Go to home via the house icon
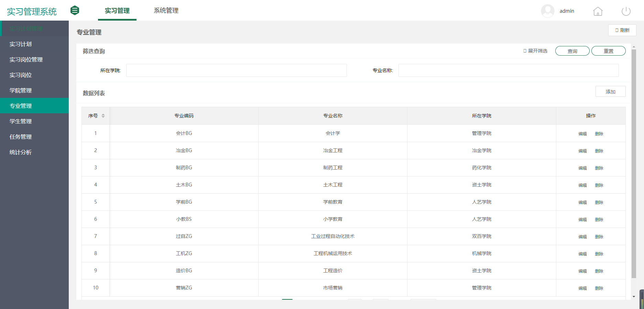This screenshot has height=309, width=644. (x=598, y=11)
